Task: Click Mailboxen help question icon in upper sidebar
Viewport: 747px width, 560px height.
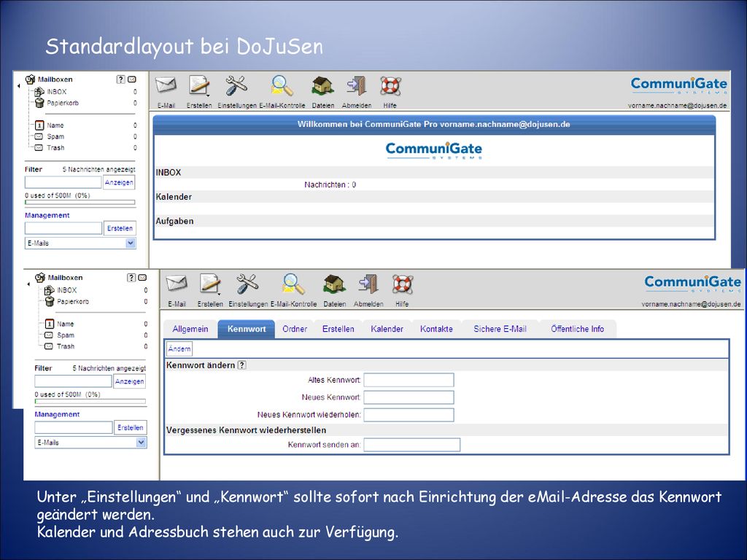Action: (121, 79)
